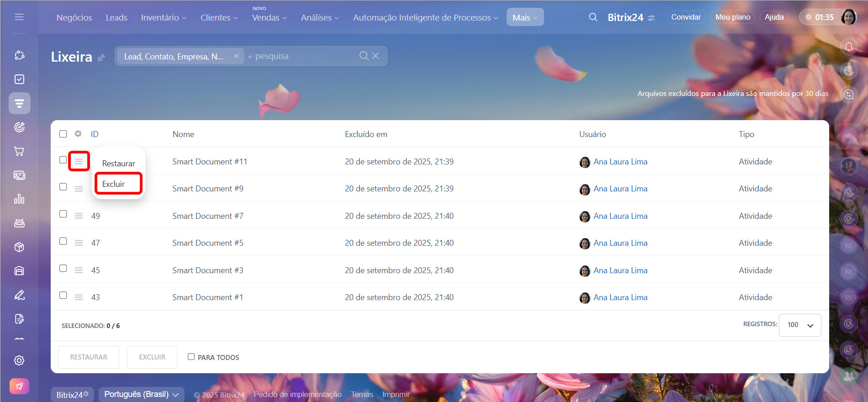The width and height of the screenshot is (868, 402).
Task: Choose Restaurar from the context menu
Action: (118, 163)
